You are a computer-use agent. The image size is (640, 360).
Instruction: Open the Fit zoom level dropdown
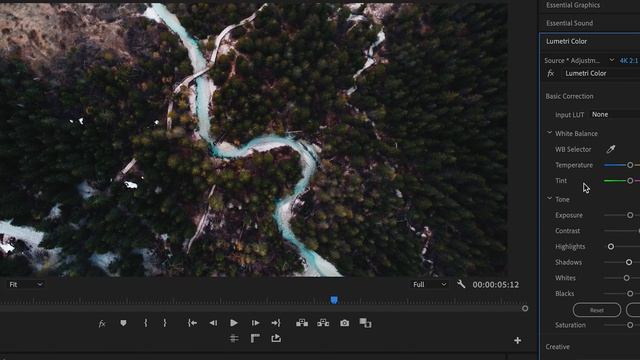point(26,284)
